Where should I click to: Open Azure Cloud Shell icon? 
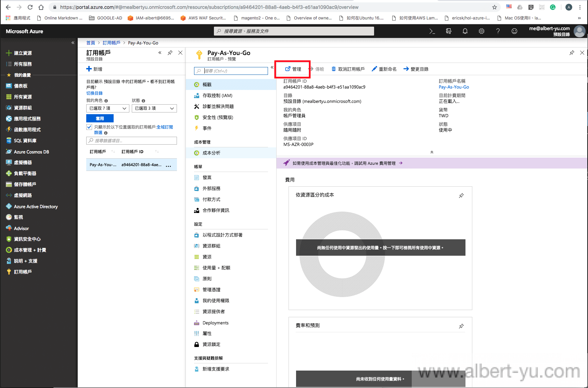click(432, 31)
